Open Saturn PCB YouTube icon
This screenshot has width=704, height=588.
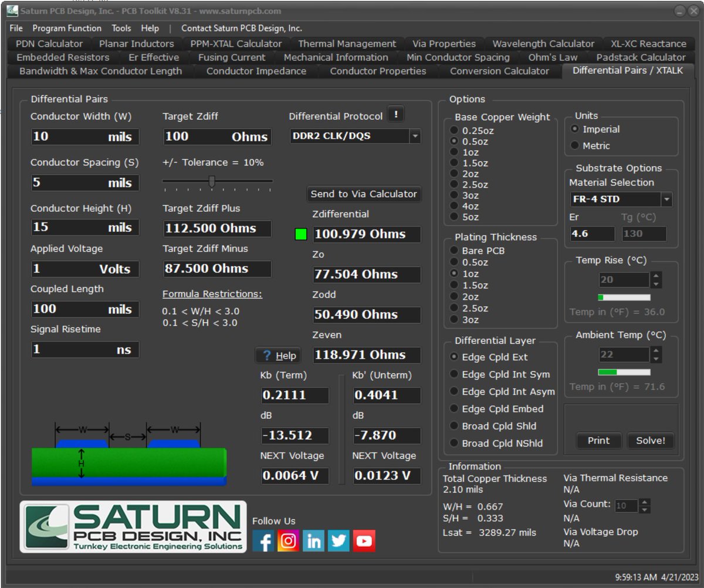(364, 540)
